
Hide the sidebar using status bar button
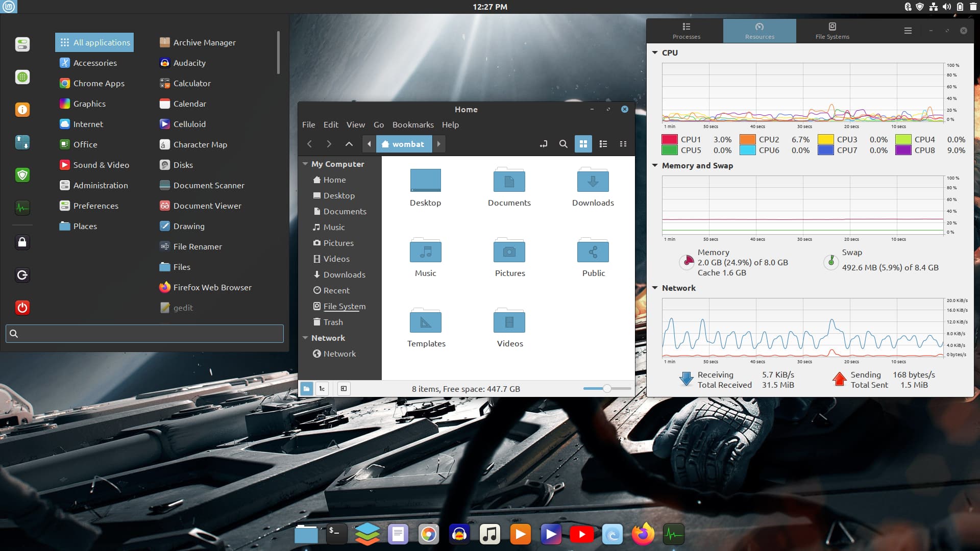tap(344, 389)
